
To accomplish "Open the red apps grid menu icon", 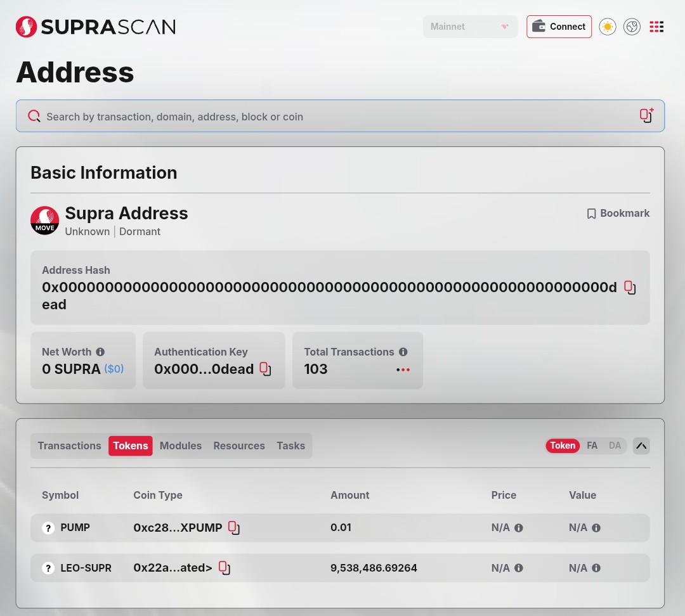I will click(656, 27).
